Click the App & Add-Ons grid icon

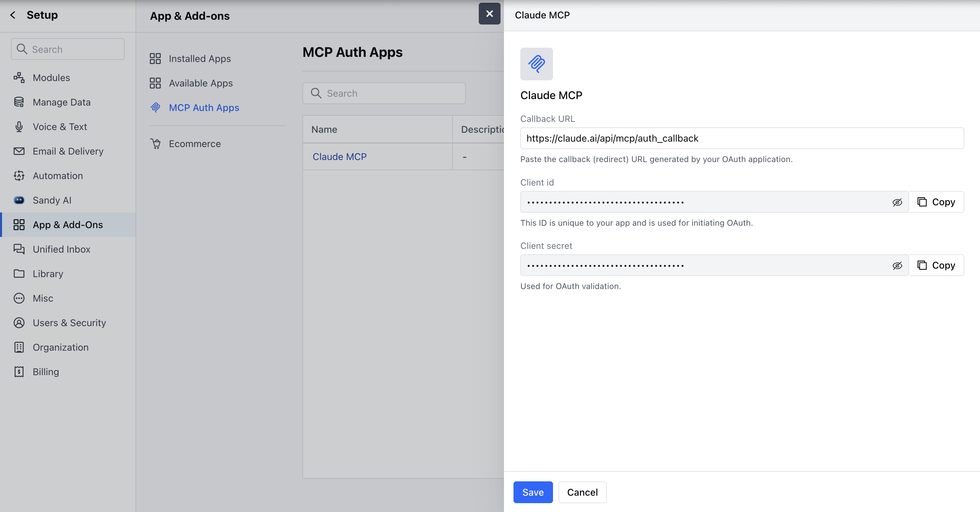[19, 225]
